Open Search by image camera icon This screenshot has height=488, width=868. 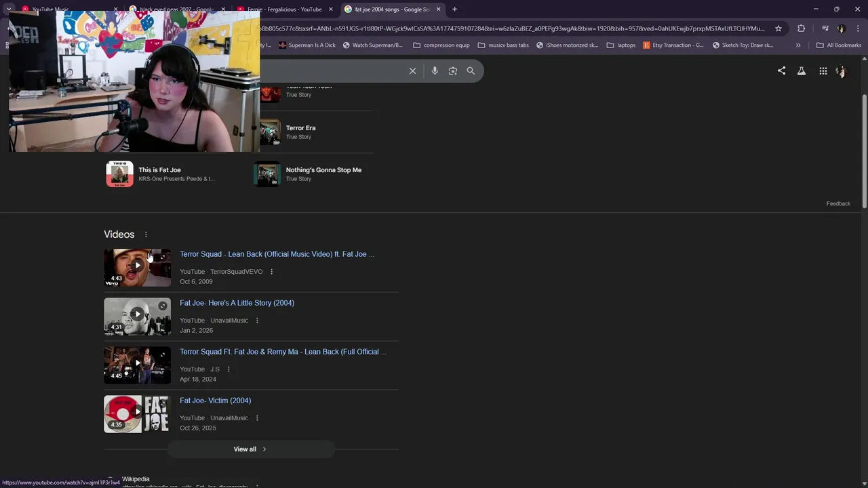pyautogui.click(x=453, y=71)
